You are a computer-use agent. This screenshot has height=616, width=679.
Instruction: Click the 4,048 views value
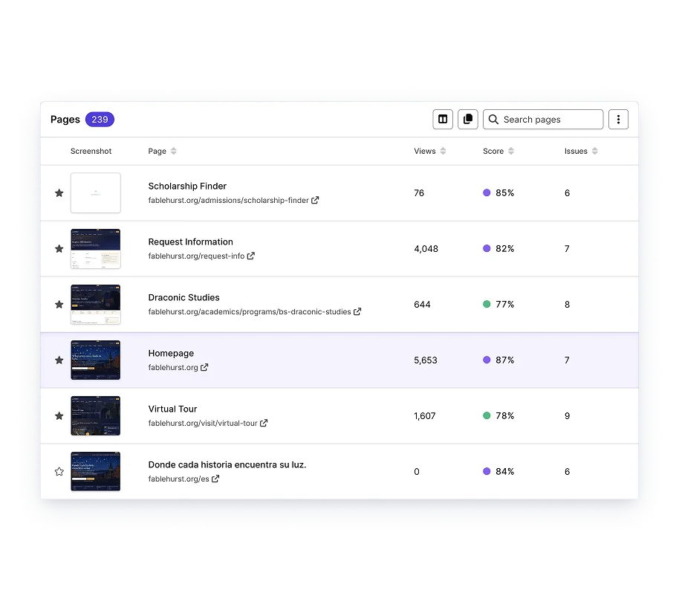tap(426, 249)
